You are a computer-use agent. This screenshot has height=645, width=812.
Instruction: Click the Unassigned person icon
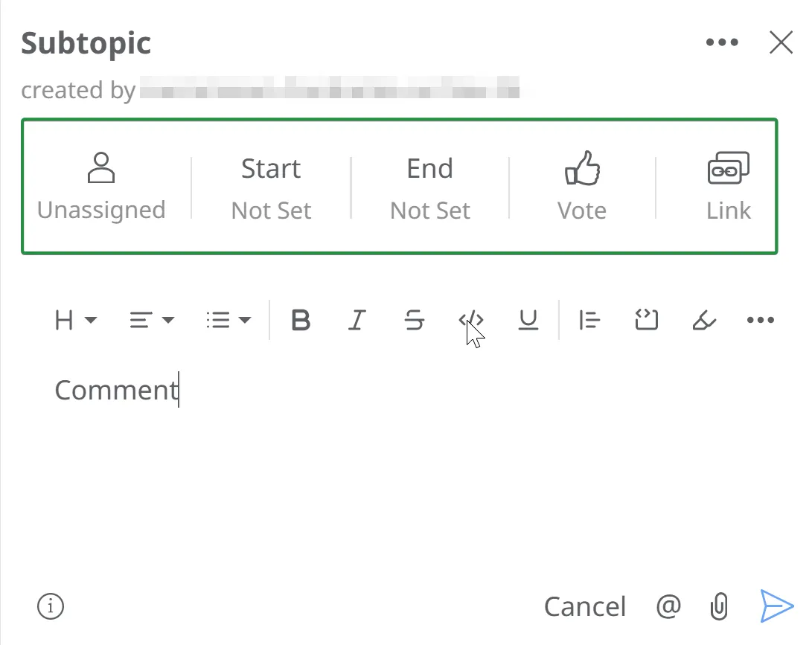pyautogui.click(x=101, y=168)
